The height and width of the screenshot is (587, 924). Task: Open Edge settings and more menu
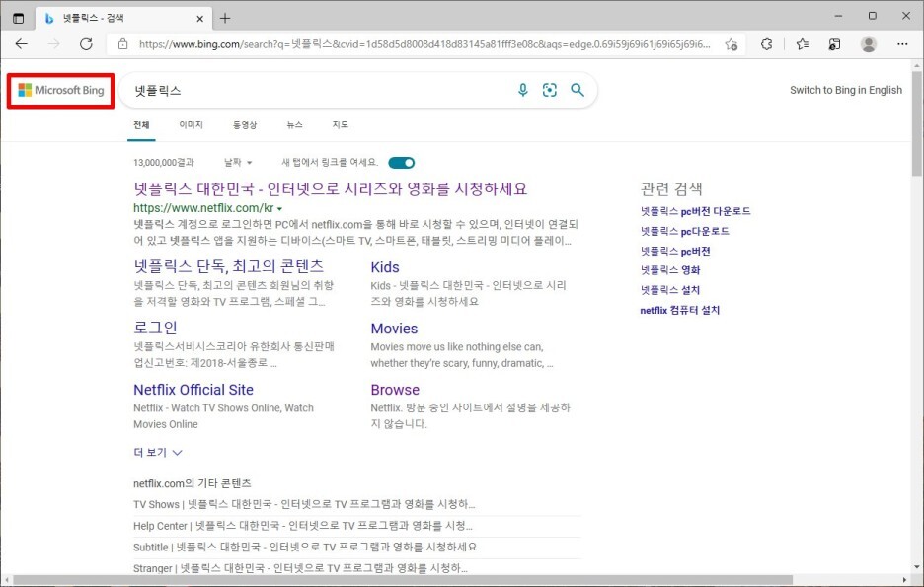[x=902, y=44]
